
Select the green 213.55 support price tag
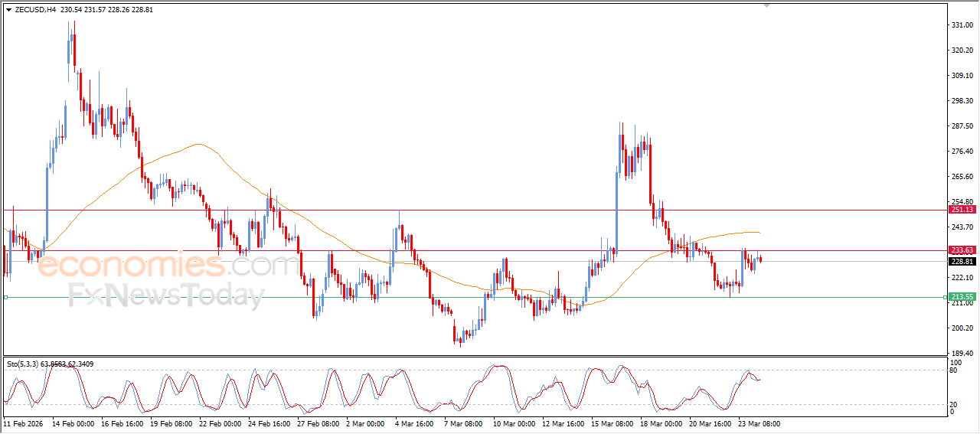tap(962, 297)
